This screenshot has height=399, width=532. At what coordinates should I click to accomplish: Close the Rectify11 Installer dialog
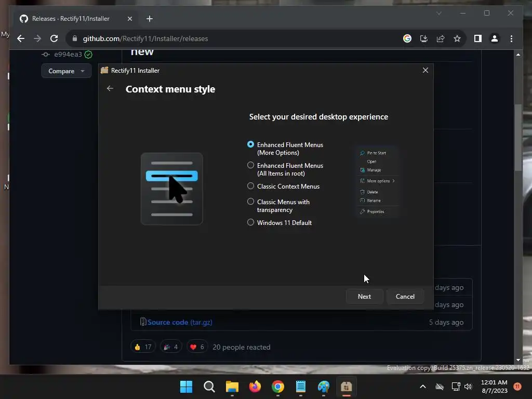(x=425, y=70)
